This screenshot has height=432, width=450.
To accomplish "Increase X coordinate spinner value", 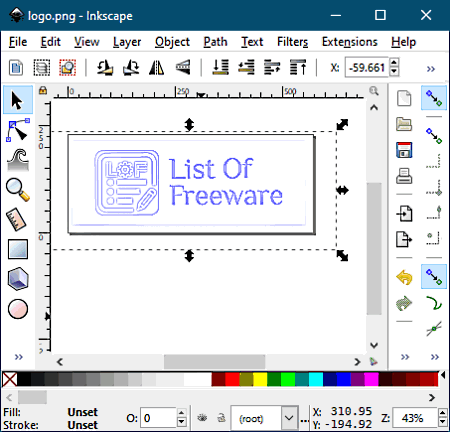I will [x=394, y=62].
